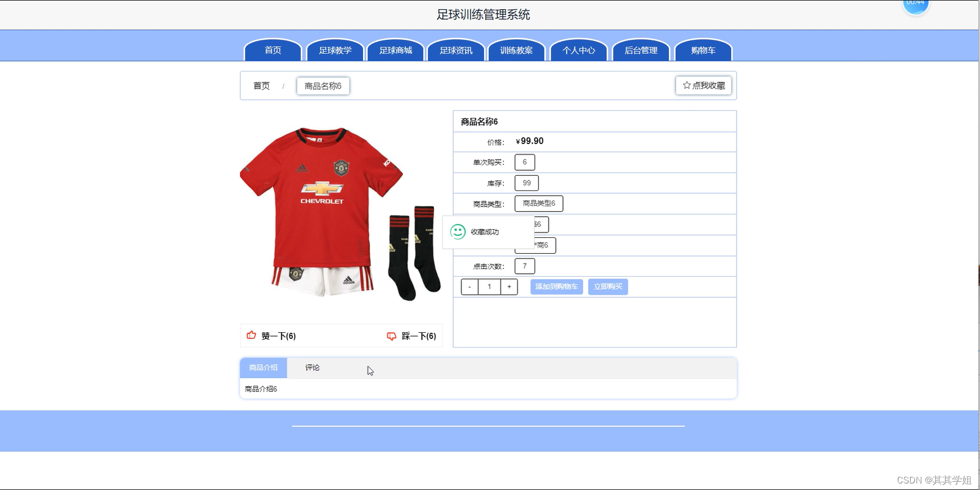
Task: Click the green smiley icon in the success popup
Action: pos(458,232)
